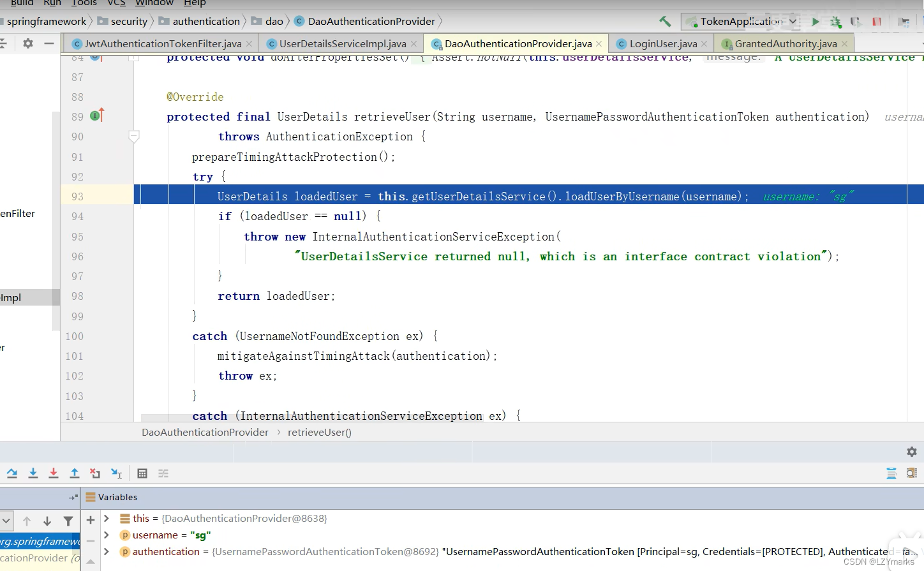Image resolution: width=924 pixels, height=571 pixels.
Task: Stop the running application red icon
Action: [877, 22]
